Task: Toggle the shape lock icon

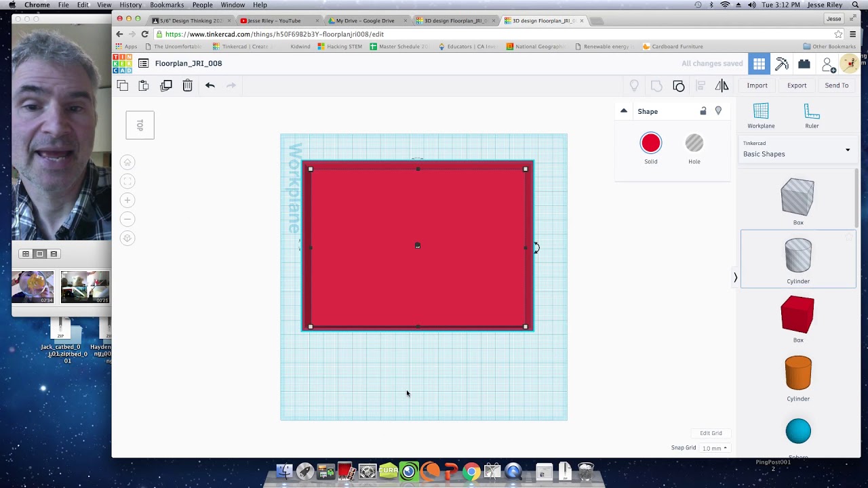Action: point(703,111)
